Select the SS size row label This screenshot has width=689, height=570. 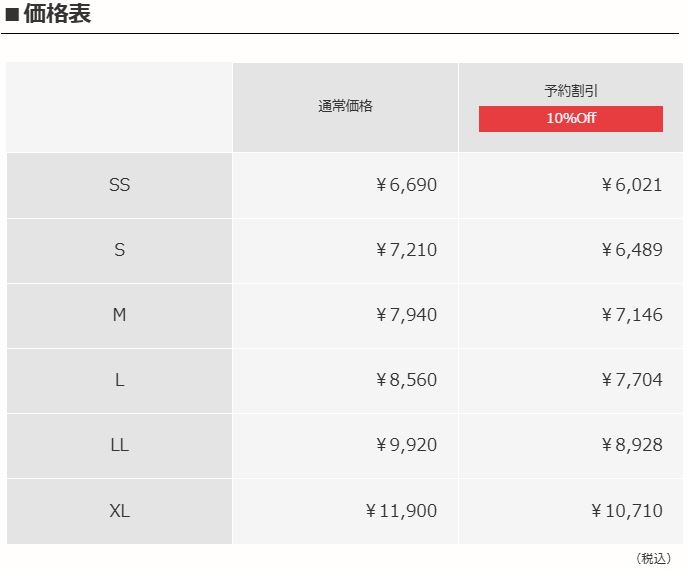tap(120, 185)
